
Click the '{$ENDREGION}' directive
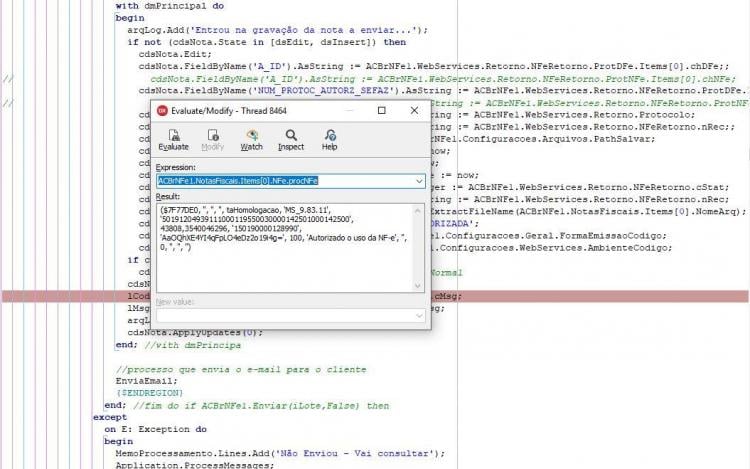tap(149, 393)
